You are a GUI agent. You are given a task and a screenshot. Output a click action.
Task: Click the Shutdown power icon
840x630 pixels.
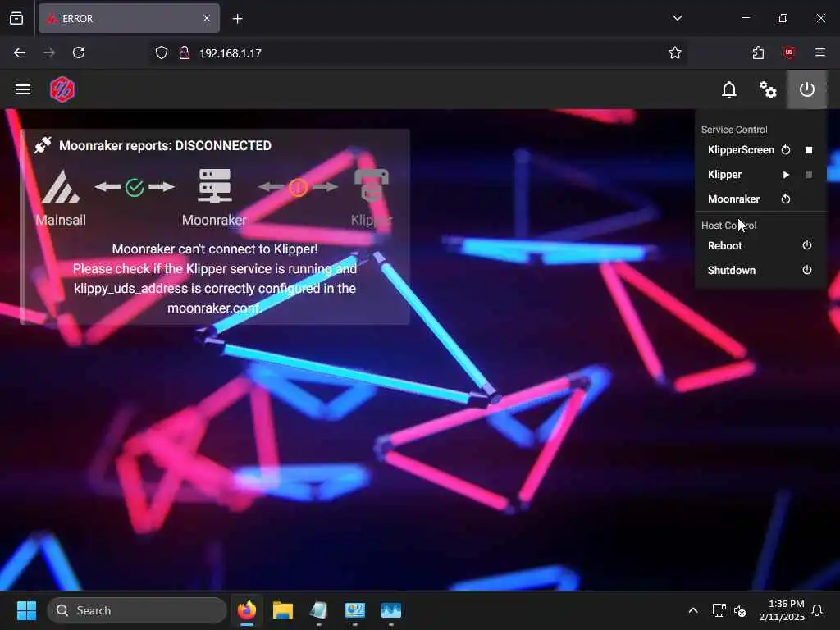click(807, 270)
